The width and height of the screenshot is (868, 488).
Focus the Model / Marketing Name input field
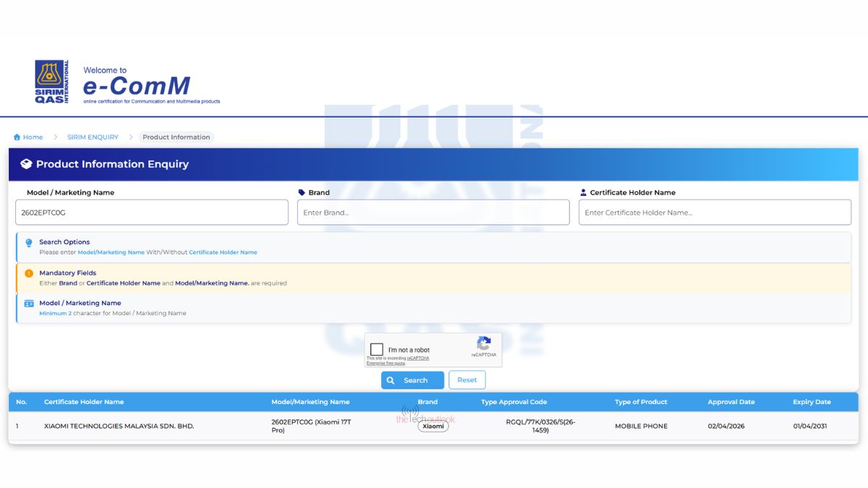click(152, 213)
